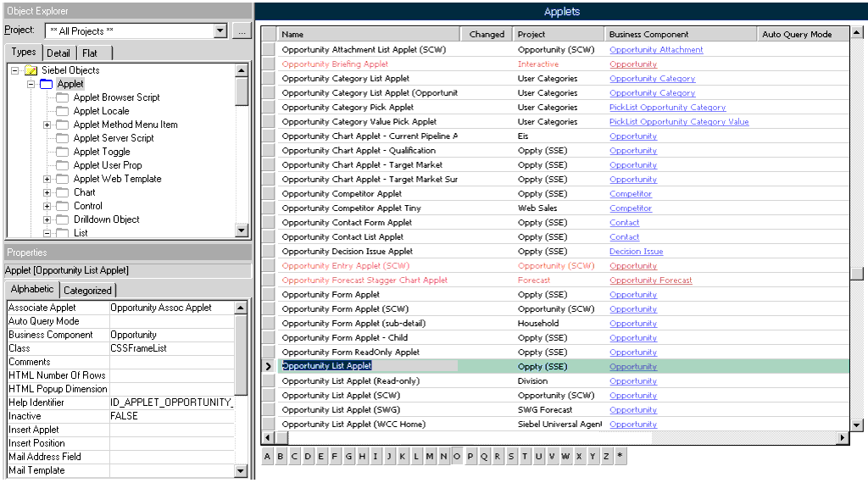The height and width of the screenshot is (483, 868).
Task: Expand the Drilldown Object node
Action: pyautogui.click(x=47, y=219)
